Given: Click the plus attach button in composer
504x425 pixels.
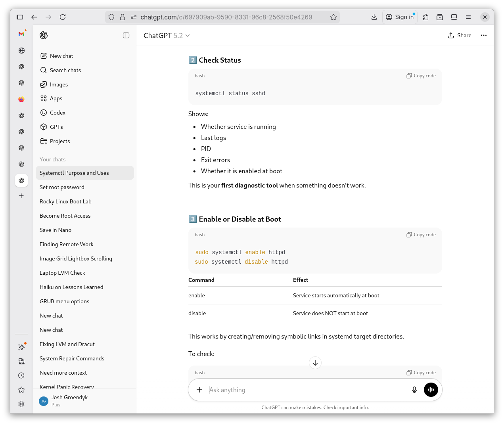Looking at the screenshot, I should point(199,390).
